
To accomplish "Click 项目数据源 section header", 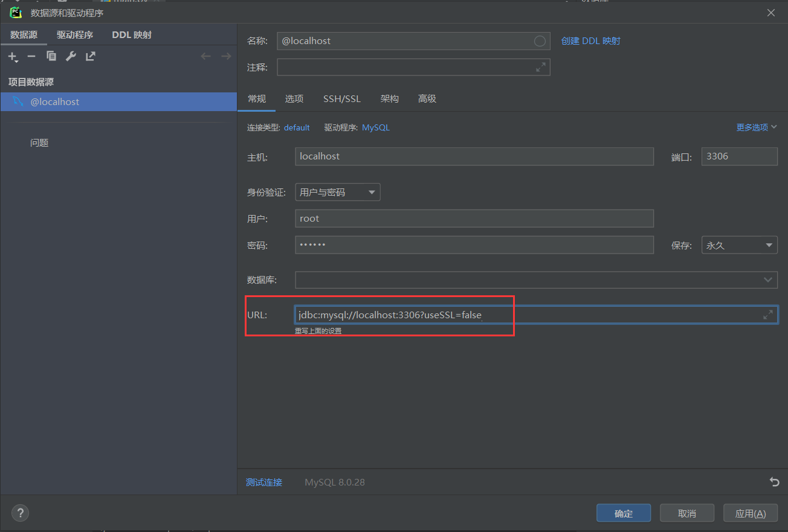I will 31,82.
